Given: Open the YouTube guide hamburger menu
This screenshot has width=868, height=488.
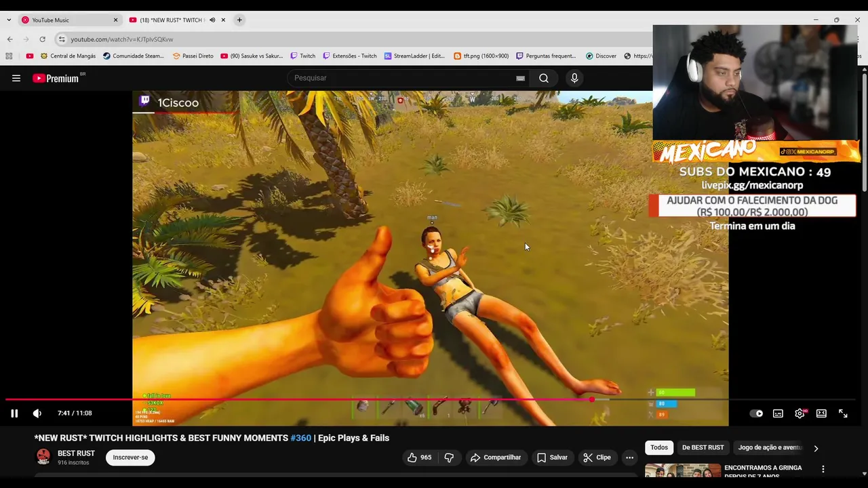Looking at the screenshot, I should [x=16, y=78].
